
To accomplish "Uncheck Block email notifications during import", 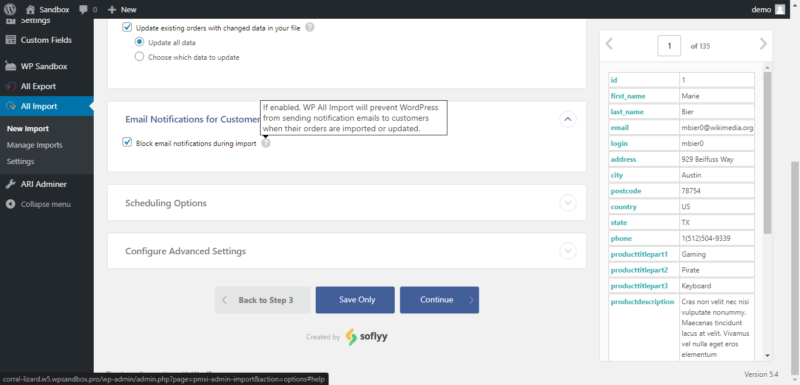I will (x=127, y=143).
